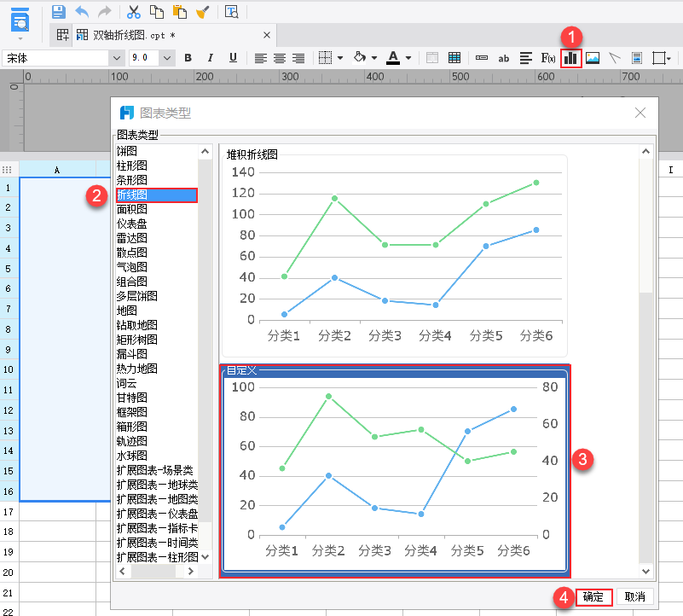
Task: Open the font size dropdown
Action: point(167,58)
